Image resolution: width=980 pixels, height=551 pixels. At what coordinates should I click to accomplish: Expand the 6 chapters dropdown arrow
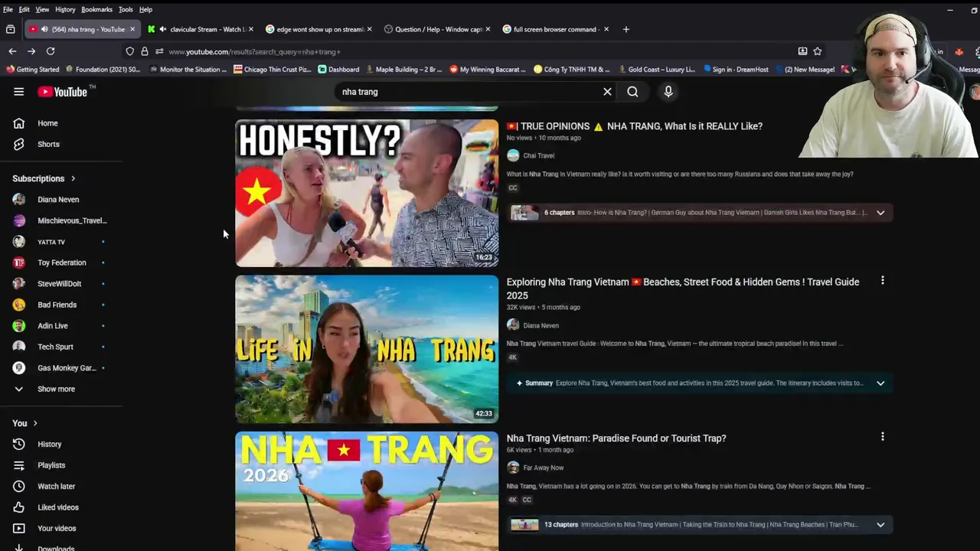point(880,213)
